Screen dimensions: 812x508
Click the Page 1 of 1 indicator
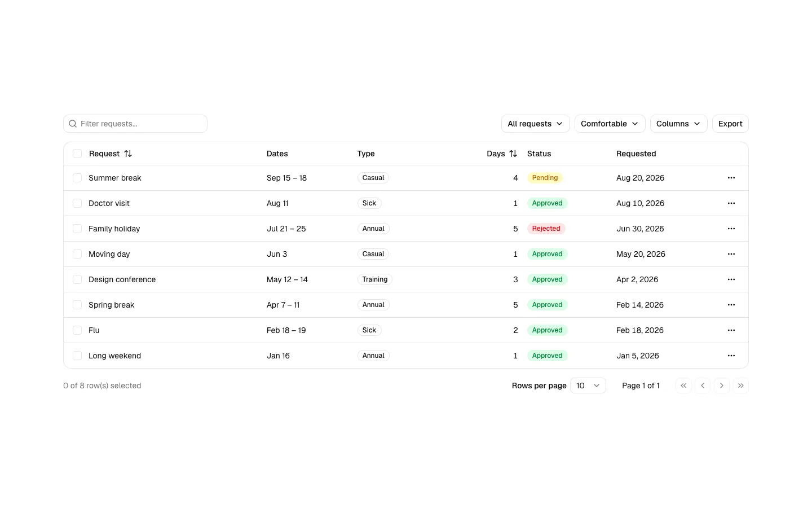pos(641,386)
